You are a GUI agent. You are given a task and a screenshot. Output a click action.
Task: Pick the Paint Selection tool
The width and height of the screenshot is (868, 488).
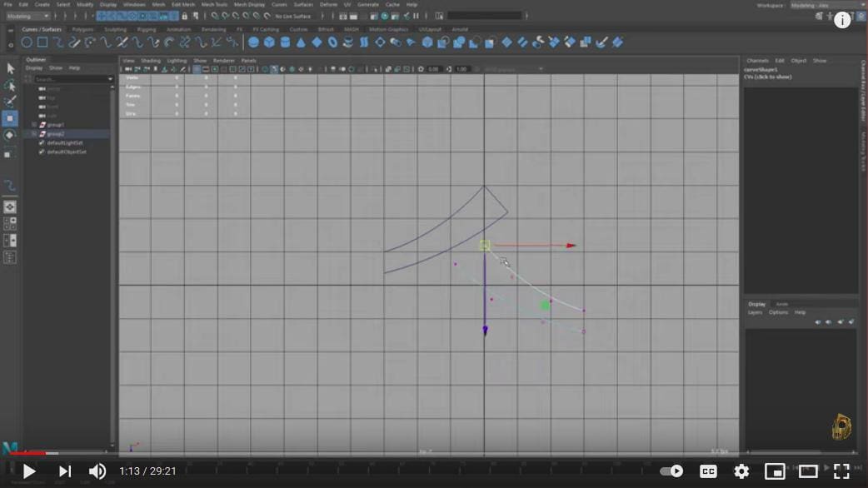(10, 102)
